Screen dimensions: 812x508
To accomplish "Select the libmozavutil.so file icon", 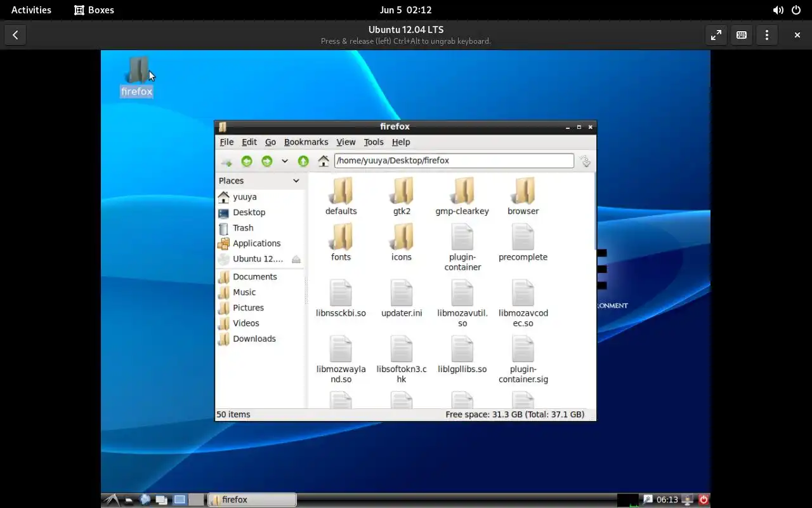I will tap(462, 293).
